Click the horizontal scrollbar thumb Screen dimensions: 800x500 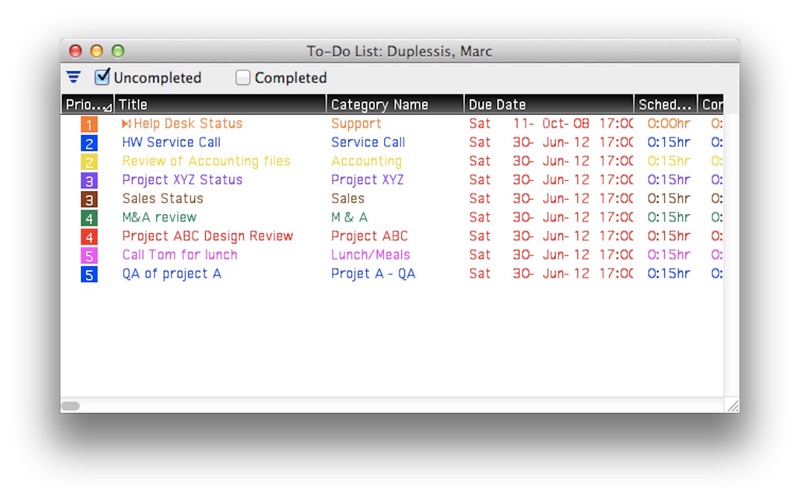tap(70, 406)
